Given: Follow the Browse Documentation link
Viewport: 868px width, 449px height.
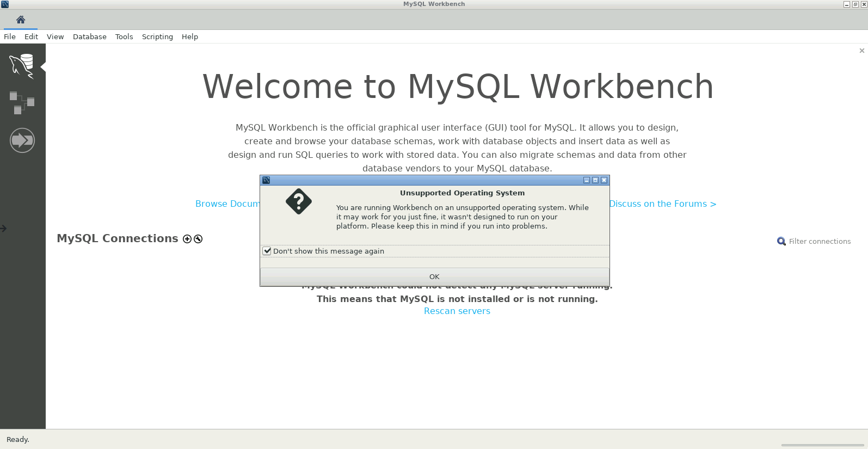Looking at the screenshot, I should (227, 204).
